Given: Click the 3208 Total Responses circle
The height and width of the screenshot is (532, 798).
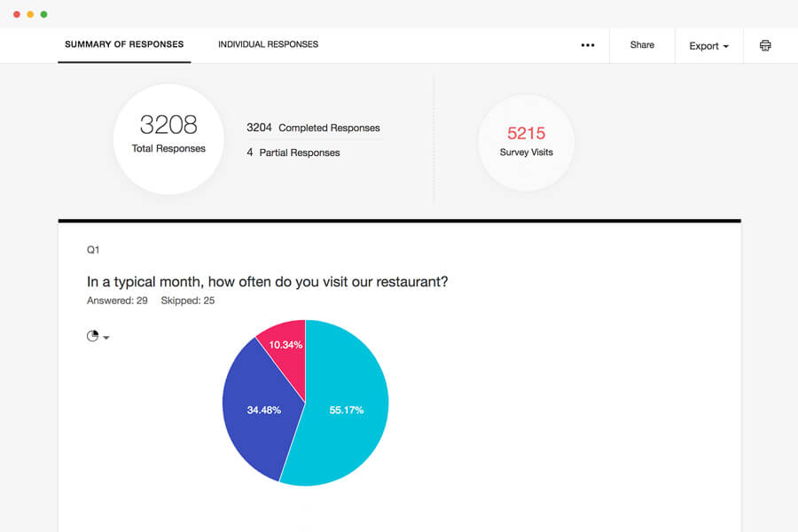Looking at the screenshot, I should coord(168,138).
